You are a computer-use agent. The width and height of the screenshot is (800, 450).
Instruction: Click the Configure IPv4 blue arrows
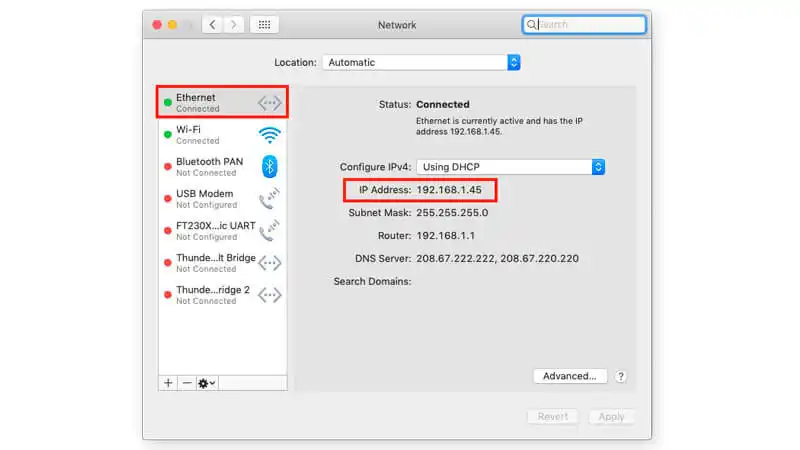click(598, 167)
